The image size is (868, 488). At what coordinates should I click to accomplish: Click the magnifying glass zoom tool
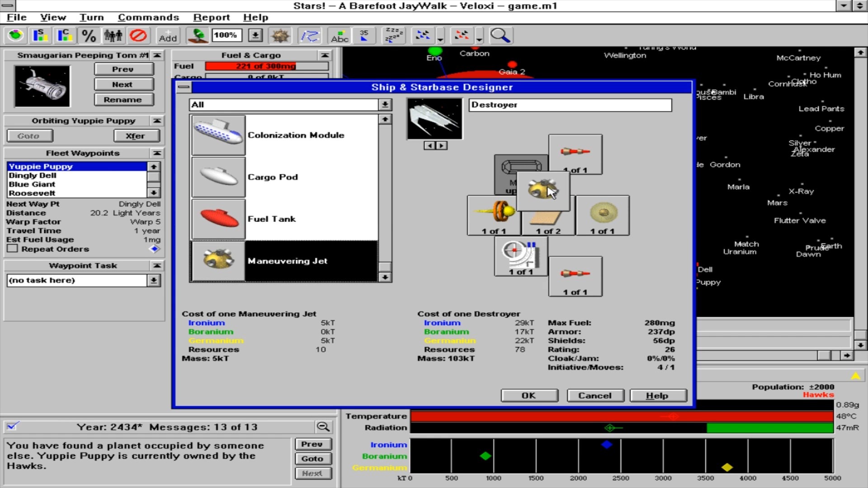click(500, 35)
